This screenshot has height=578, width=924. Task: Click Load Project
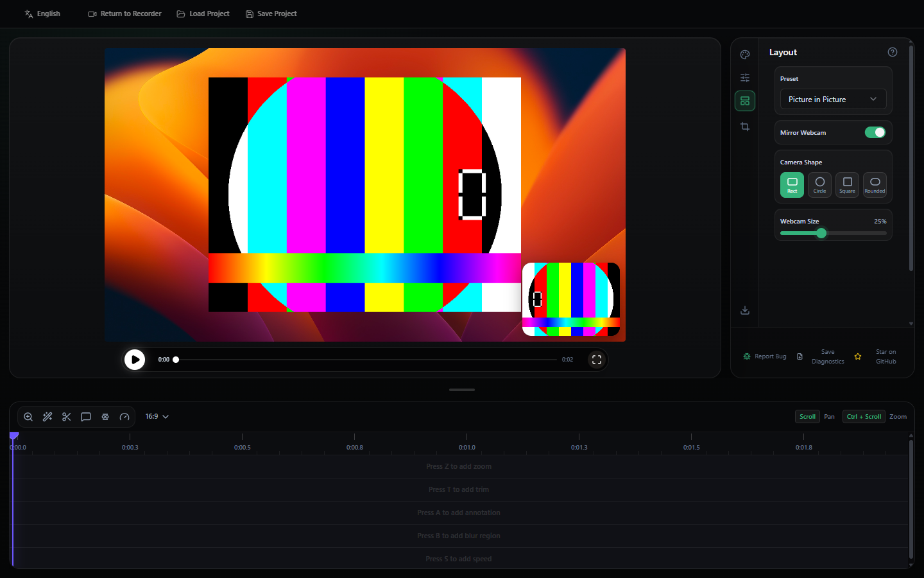tap(203, 13)
